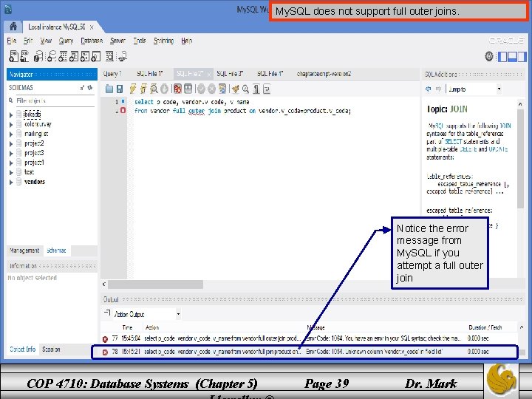Open an SQL script file from main toolbar

(x=24, y=56)
